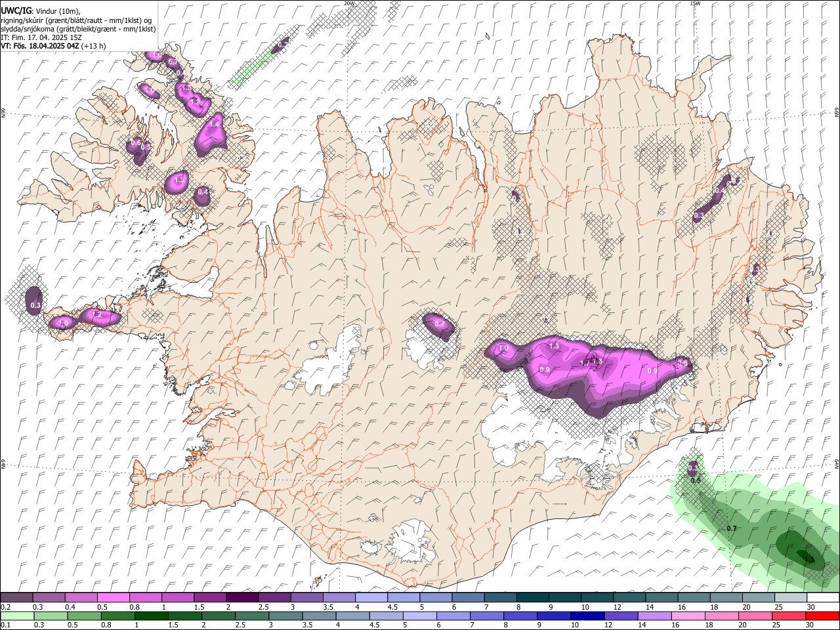
Task: Select the upper legend swatch starting at 12
Action: point(629,598)
